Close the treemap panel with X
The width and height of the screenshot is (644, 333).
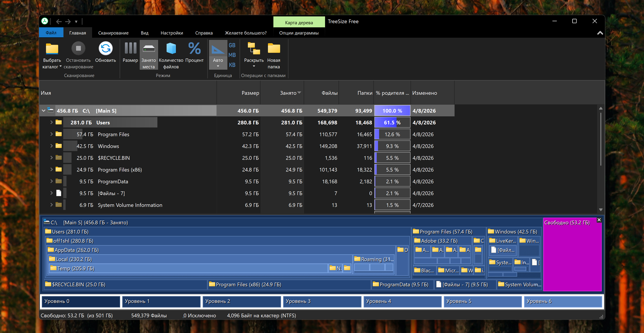click(599, 220)
